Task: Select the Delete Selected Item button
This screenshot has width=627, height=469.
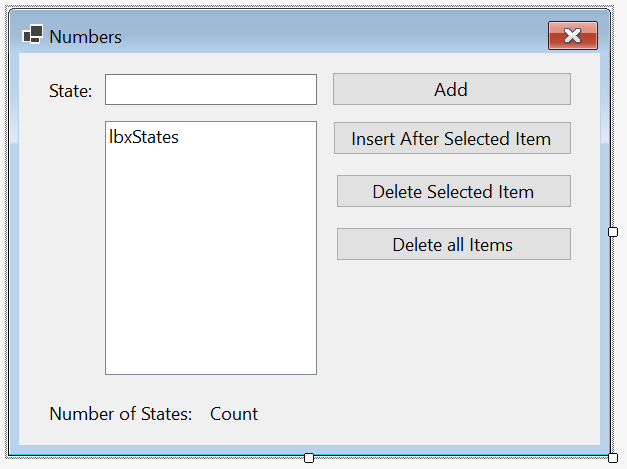Action: 453,191
